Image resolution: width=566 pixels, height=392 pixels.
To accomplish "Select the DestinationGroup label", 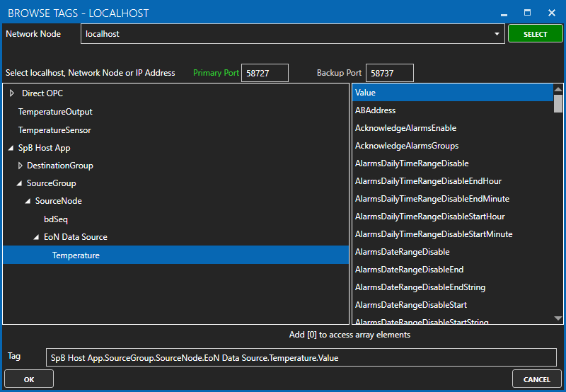I will click(60, 166).
